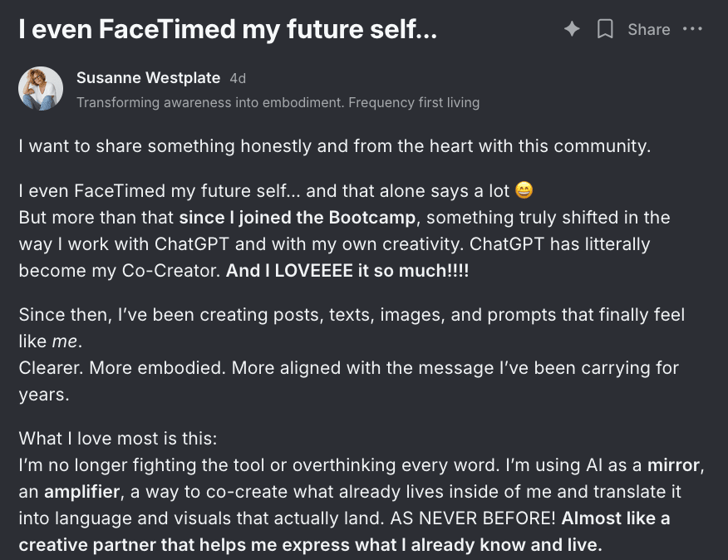Click the post title heading
This screenshot has height=560, width=728.
click(228, 31)
